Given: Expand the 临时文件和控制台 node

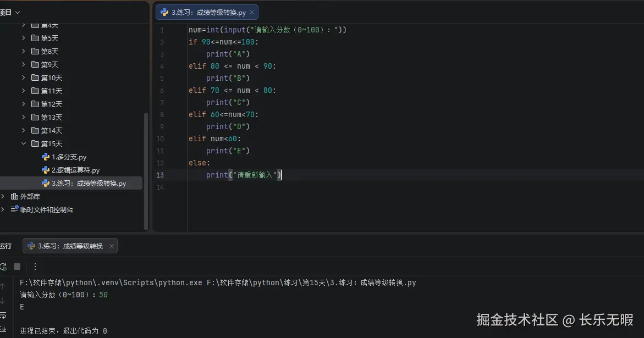Looking at the screenshot, I should click(x=3, y=209).
